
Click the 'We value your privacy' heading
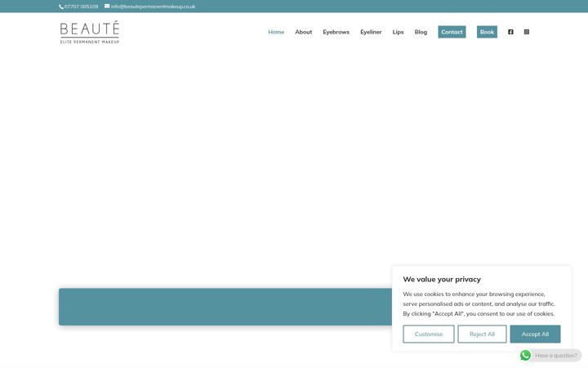tap(442, 279)
